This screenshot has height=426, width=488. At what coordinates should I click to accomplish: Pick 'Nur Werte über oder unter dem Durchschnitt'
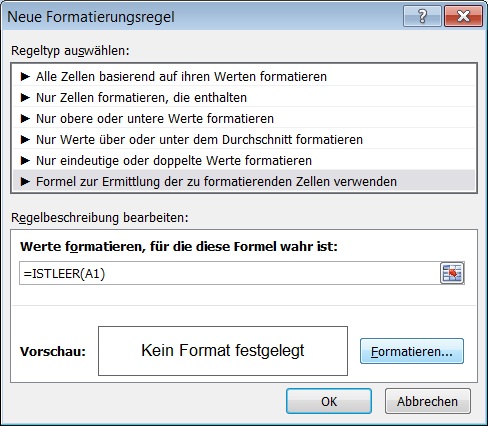[x=244, y=139]
